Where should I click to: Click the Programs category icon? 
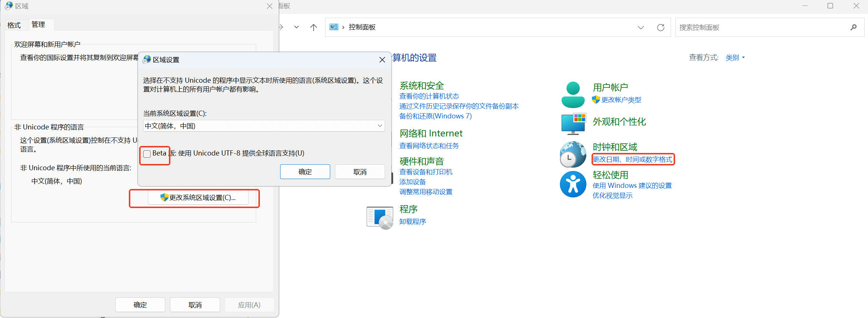(x=380, y=217)
